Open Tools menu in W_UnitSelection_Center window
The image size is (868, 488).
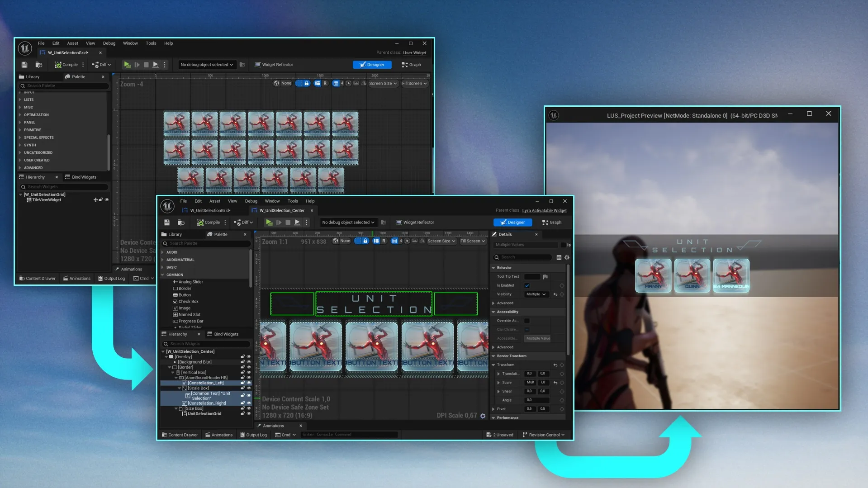pyautogui.click(x=293, y=201)
